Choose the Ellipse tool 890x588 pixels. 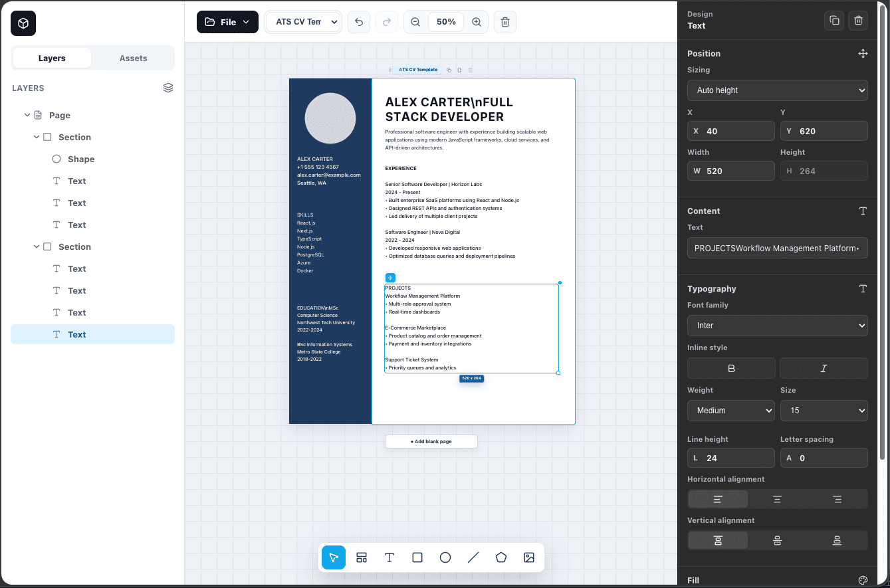click(x=445, y=557)
